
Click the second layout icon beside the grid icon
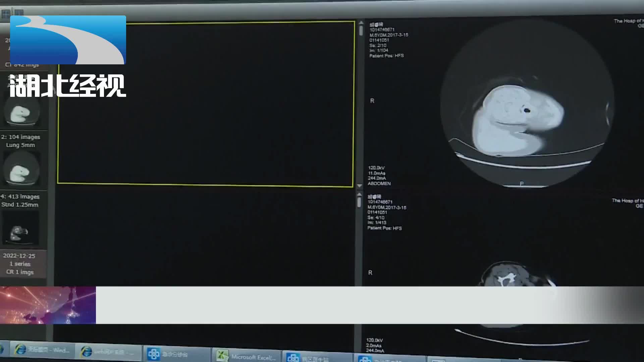point(19,13)
